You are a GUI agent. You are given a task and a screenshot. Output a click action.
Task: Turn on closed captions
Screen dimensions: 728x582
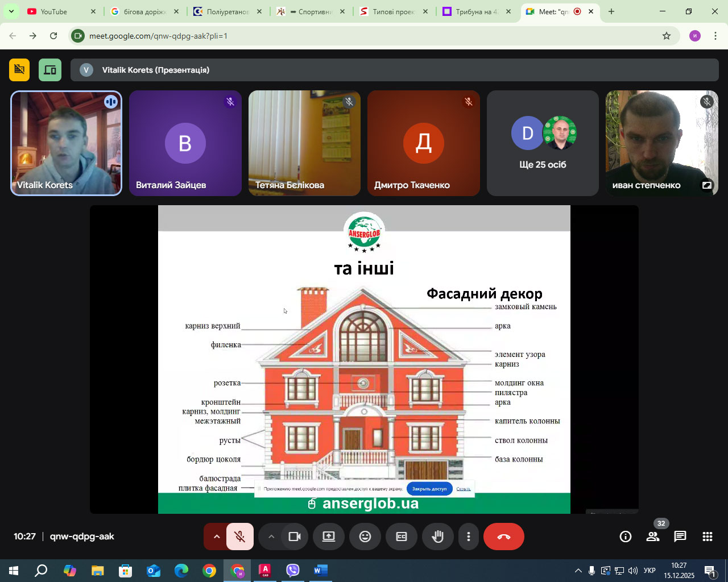[402, 537]
